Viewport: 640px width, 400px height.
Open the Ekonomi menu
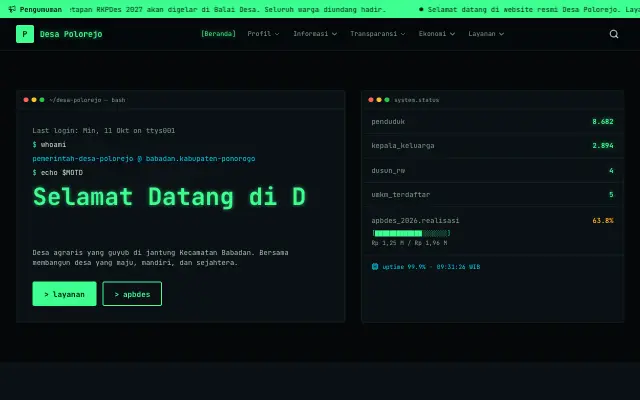click(x=437, y=33)
